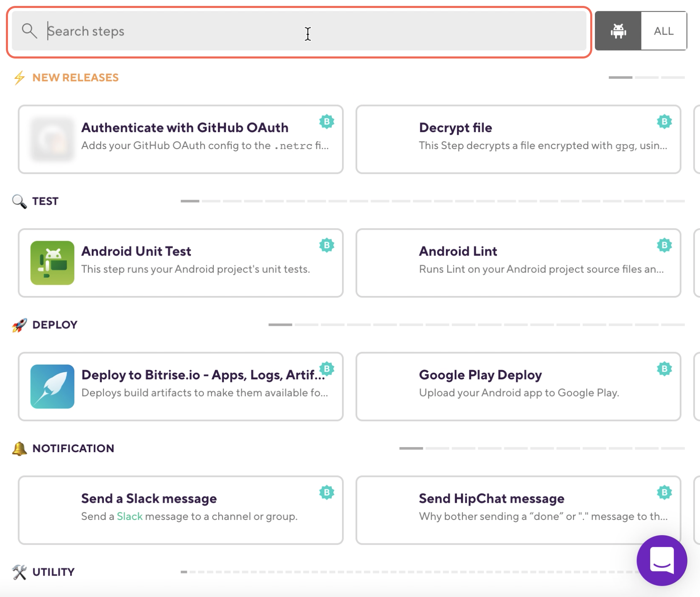Click verified badge on Send HipChat message
This screenshot has width=700, height=597.
click(664, 492)
